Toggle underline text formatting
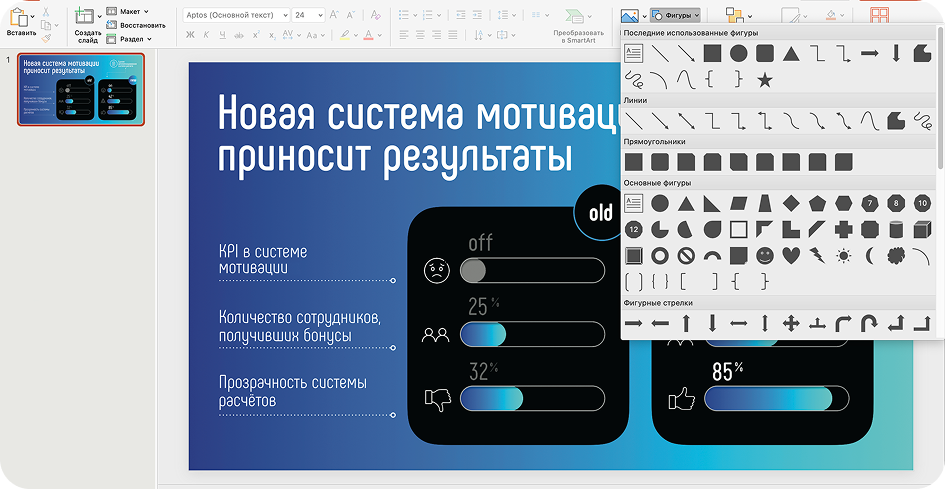 coord(223,35)
